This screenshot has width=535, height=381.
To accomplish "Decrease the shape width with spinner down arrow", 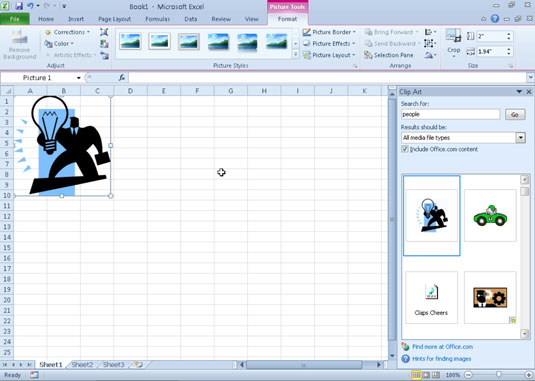I will point(509,54).
